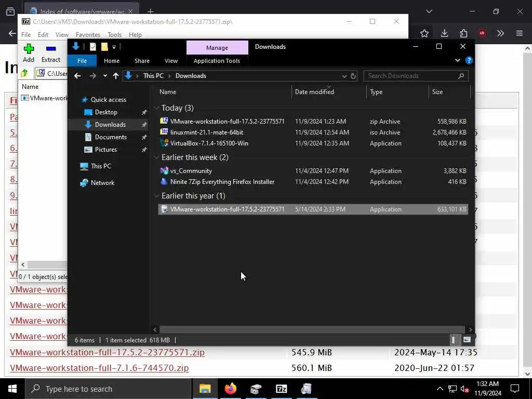Click the Add button in 7-Zip toolbar
This screenshot has height=399, width=532.
[x=29, y=54]
